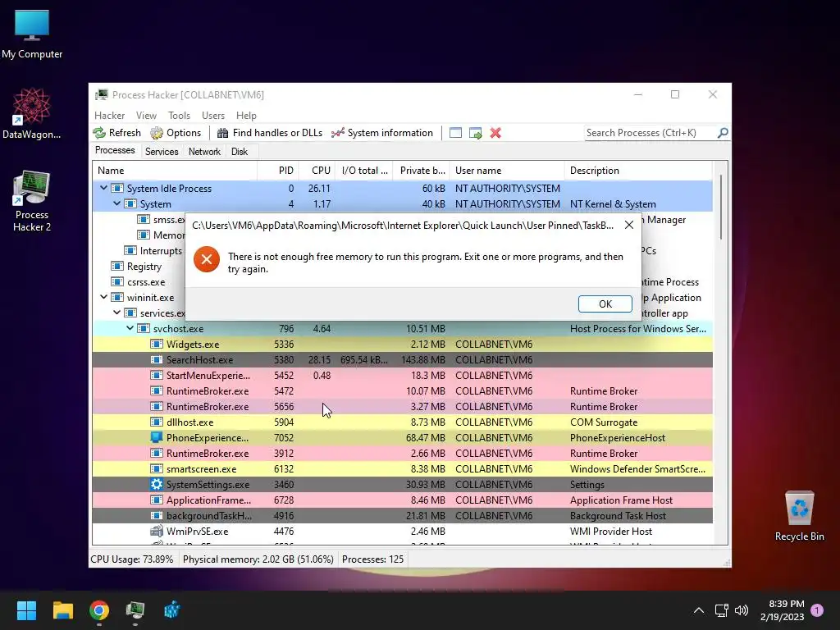Screen dimensions: 840x630
Task: Click the volume speaker tray icon
Action: point(742,610)
